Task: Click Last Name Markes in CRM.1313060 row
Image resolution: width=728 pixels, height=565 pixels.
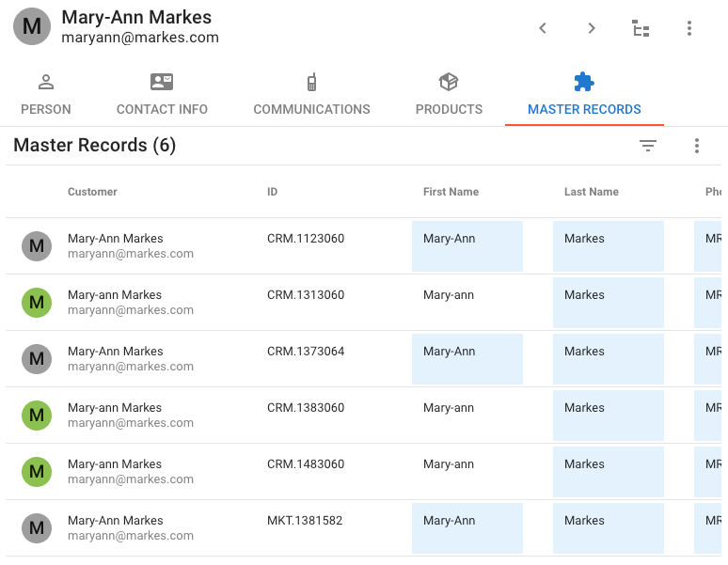Action: coord(609,303)
